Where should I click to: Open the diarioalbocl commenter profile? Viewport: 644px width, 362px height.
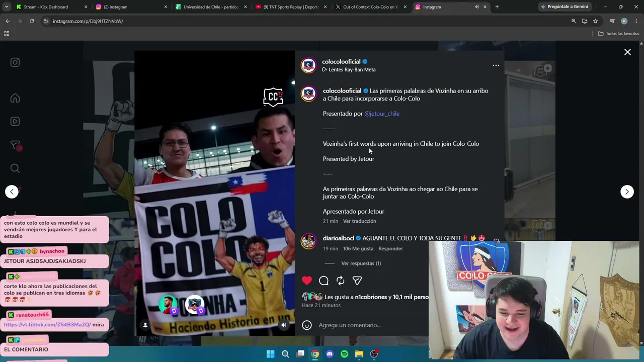tap(338, 238)
